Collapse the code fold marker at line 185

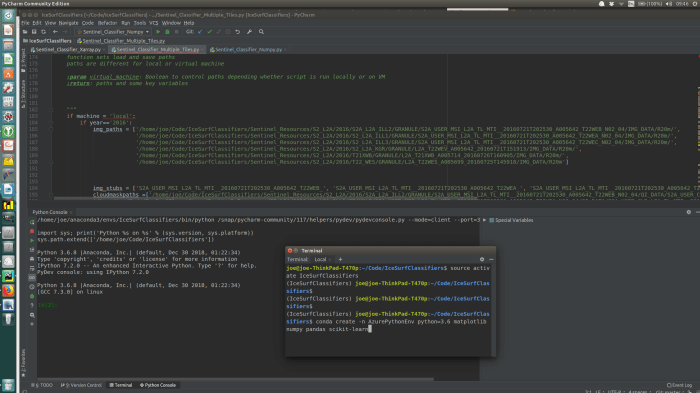51,130
